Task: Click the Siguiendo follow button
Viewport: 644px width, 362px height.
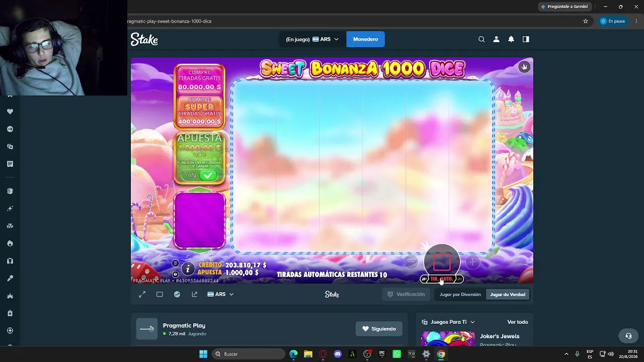Action: [379, 329]
